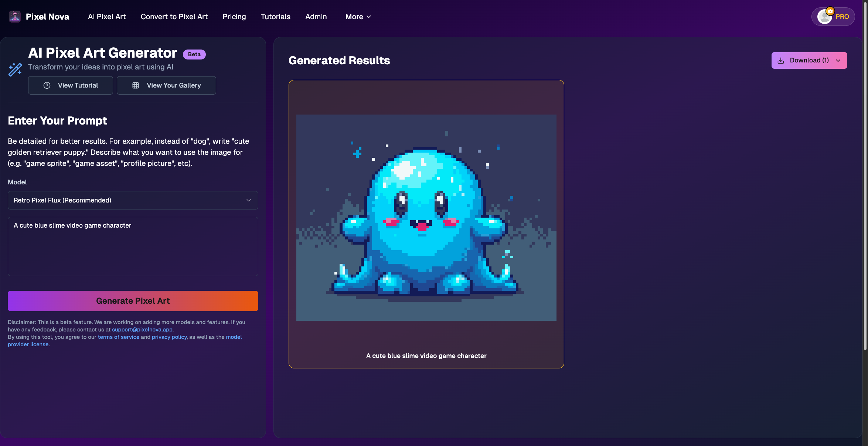Open the support@pixelnova.app email link
This screenshot has height=446, width=868.
click(x=142, y=330)
